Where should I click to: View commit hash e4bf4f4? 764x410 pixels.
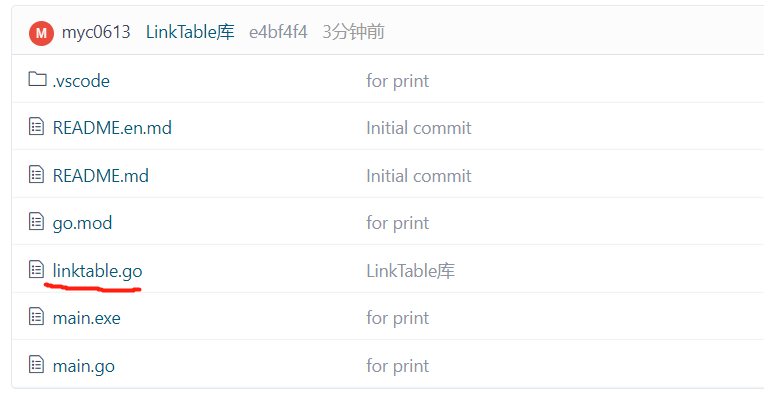[x=279, y=32]
